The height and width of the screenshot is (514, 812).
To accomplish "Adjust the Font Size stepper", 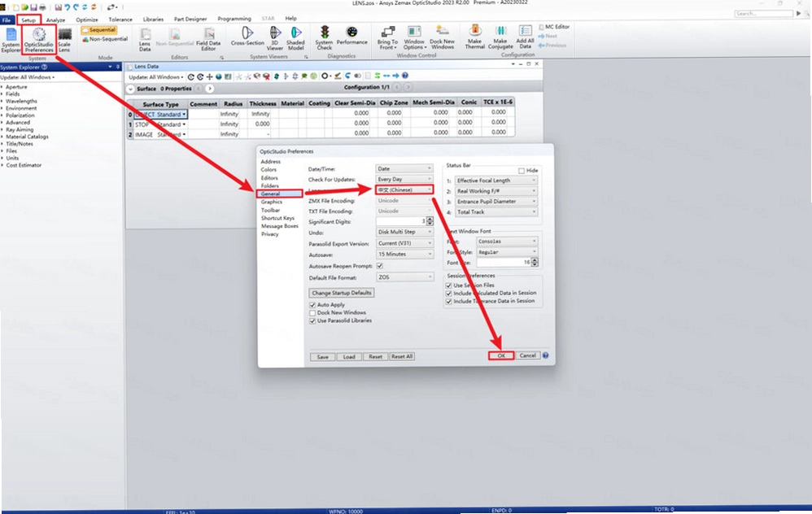I will (x=535, y=263).
